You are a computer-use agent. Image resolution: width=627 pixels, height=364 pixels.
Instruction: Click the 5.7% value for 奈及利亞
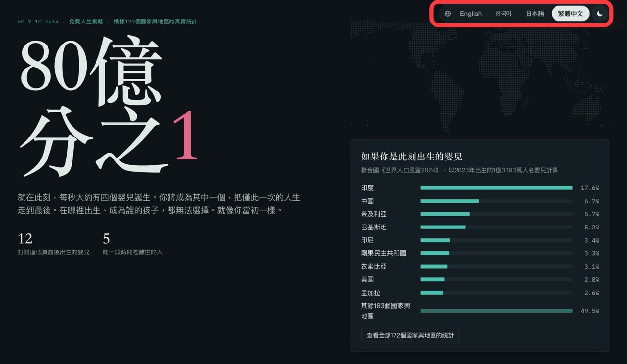click(x=592, y=214)
